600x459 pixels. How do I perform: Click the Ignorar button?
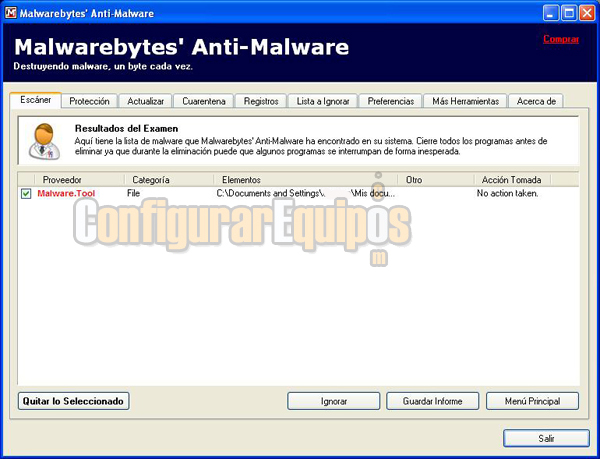pos(334,401)
